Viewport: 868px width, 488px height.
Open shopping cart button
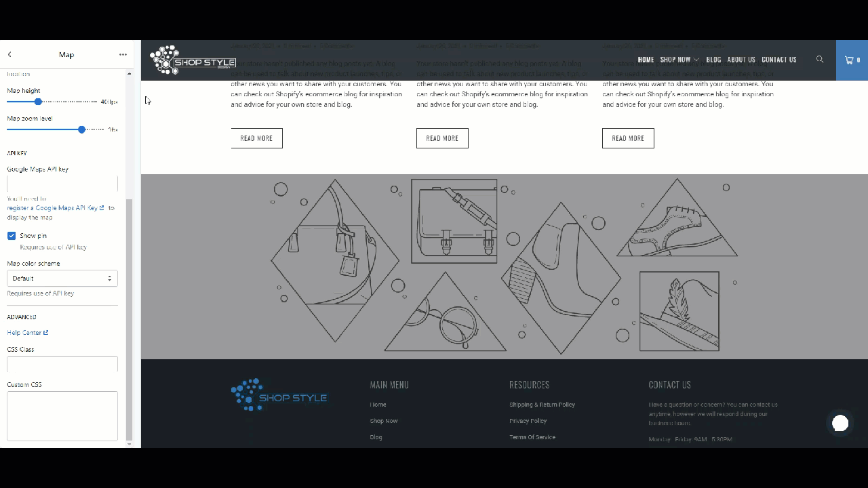tap(852, 60)
